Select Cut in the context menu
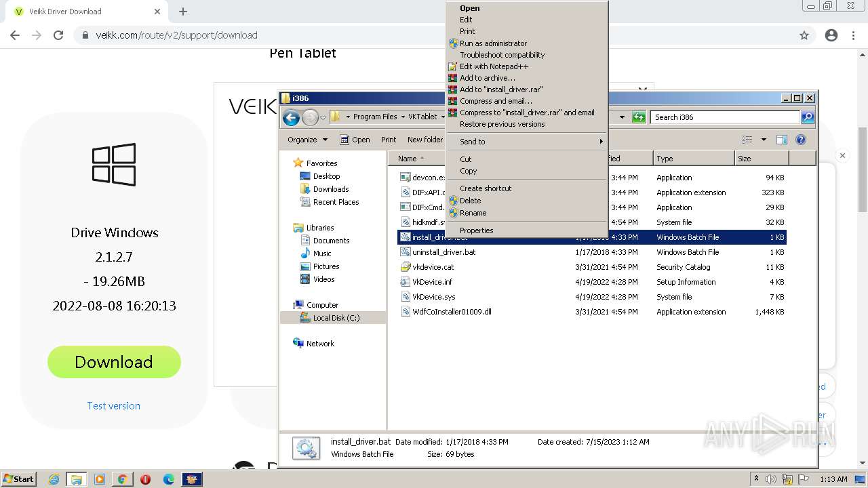868x488 pixels. [526, 159]
